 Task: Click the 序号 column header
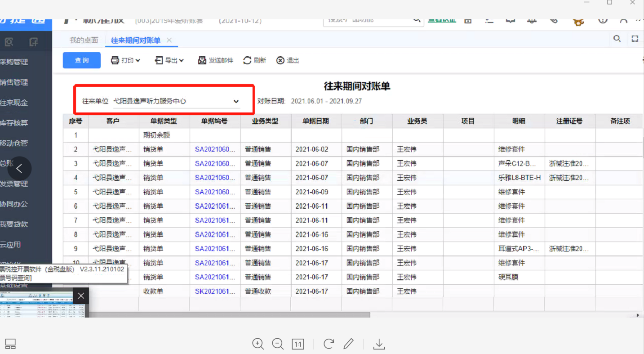76,121
